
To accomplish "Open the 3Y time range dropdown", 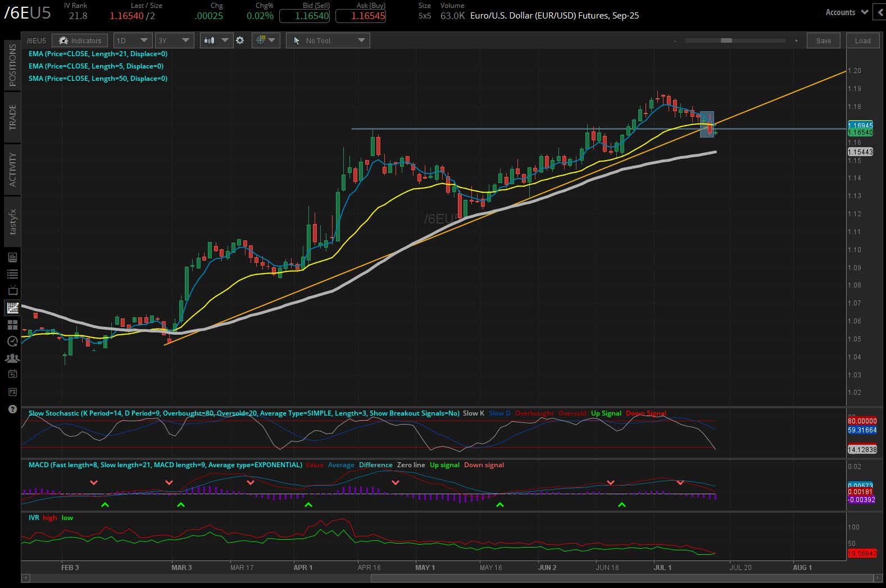I will [175, 40].
